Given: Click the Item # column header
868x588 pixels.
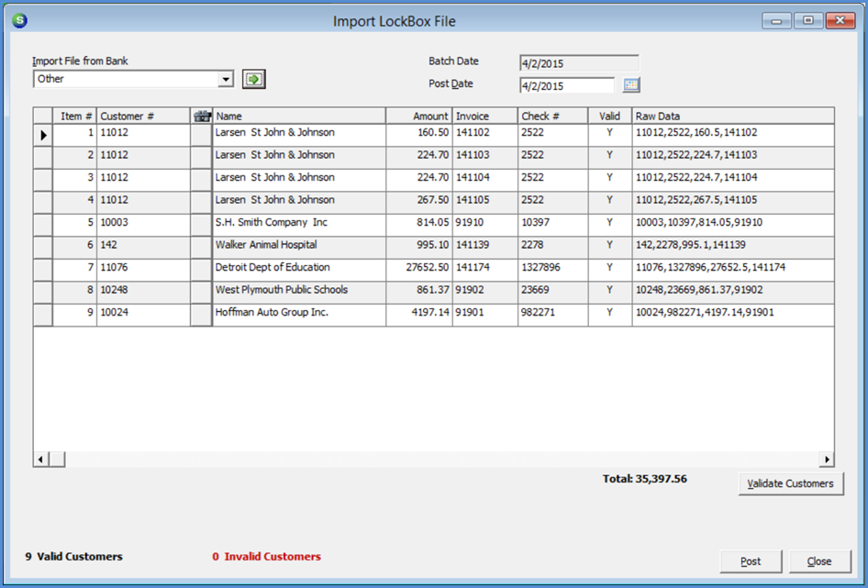Looking at the screenshot, I should click(x=74, y=116).
